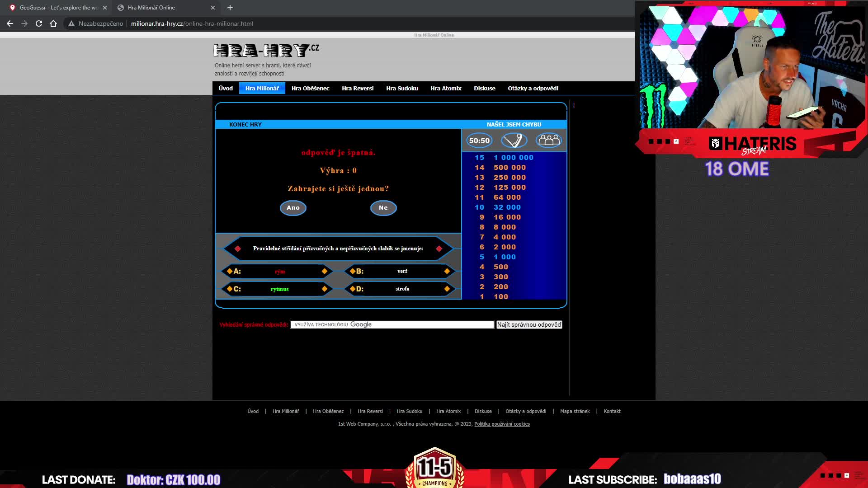Use the phone-a-friend lifeline
The width and height of the screenshot is (868, 488).
[514, 141]
